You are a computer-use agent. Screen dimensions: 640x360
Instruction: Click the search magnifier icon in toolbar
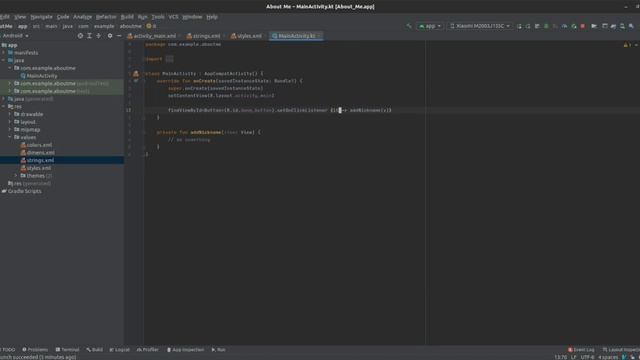(622, 26)
